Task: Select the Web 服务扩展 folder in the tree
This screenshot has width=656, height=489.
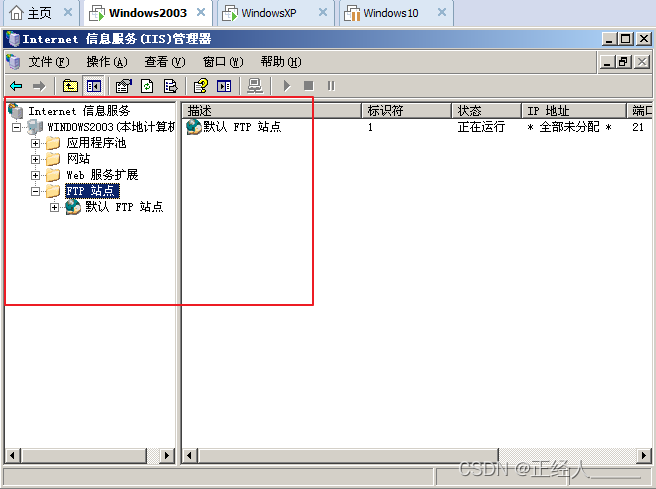Action: click(102, 175)
